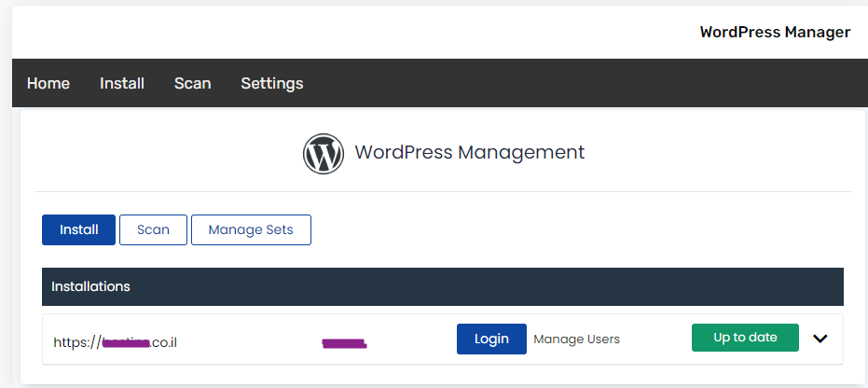Select Scan in the dark navigation bar

(193, 83)
